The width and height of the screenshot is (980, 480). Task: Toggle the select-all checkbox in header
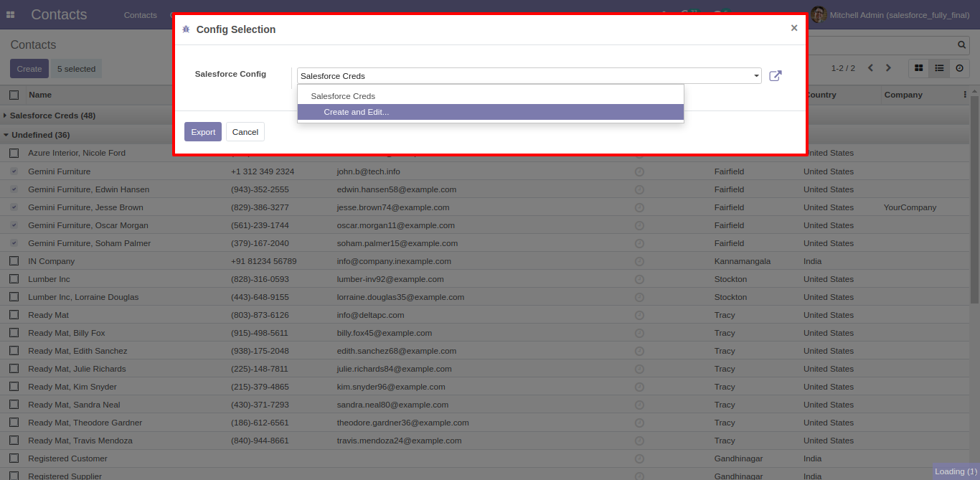pos(14,95)
